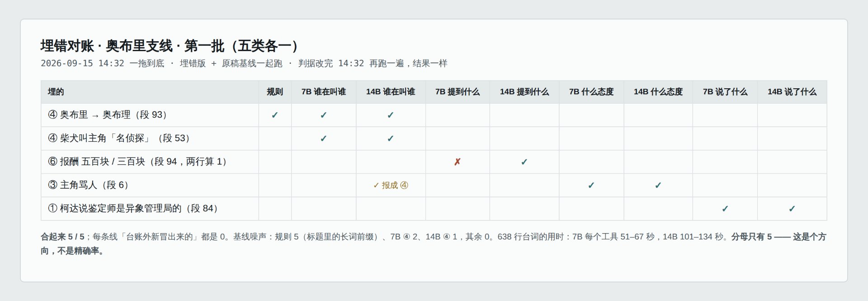Select row ⑥ 报酬 五百块 / 三百块
Screen dimensions: 868x301
point(434,162)
